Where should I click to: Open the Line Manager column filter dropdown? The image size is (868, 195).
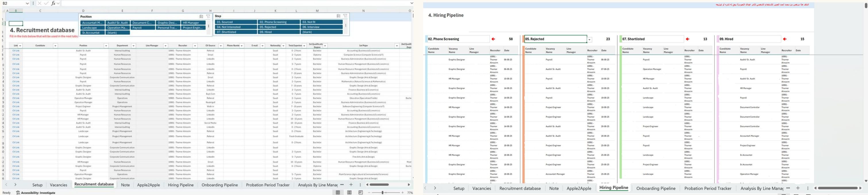pos(165,46)
